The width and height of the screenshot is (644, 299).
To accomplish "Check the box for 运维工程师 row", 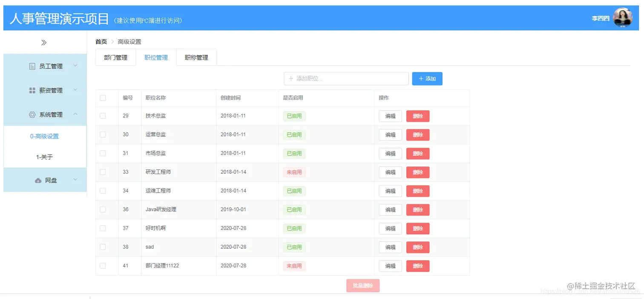I will (x=103, y=191).
